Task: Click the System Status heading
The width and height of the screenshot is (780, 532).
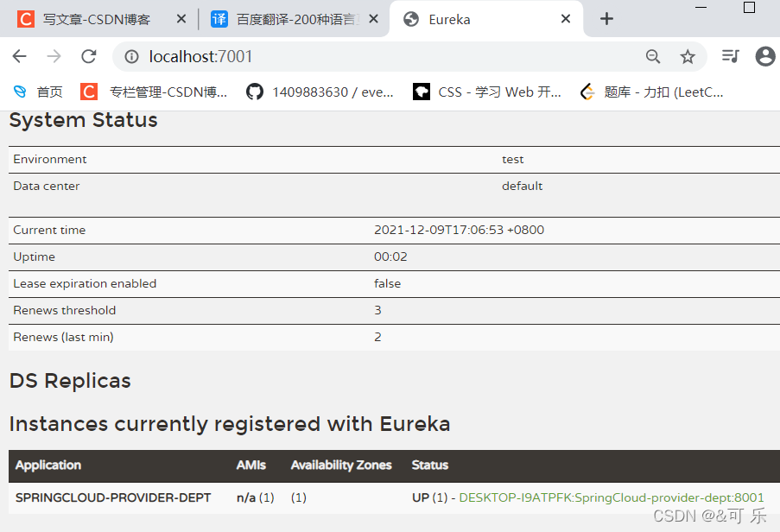Action: click(x=84, y=120)
